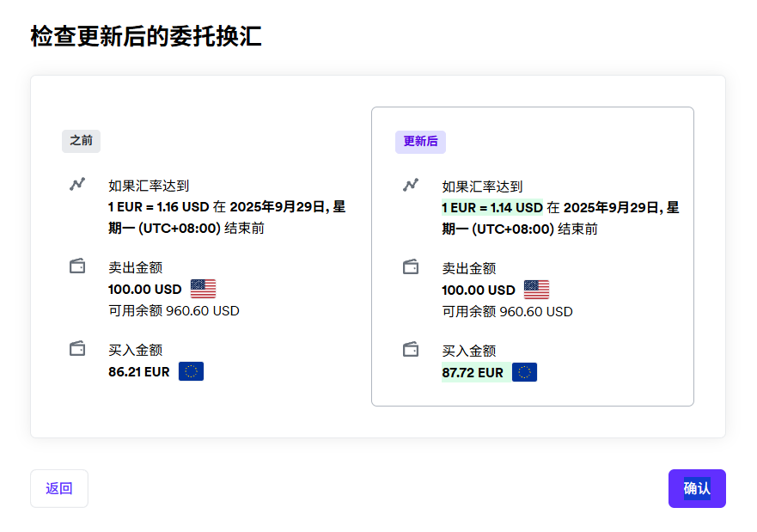Viewport: 757px width, 532px height.
Task: Click the rate chart icon in 之前 panel
Action: [77, 184]
